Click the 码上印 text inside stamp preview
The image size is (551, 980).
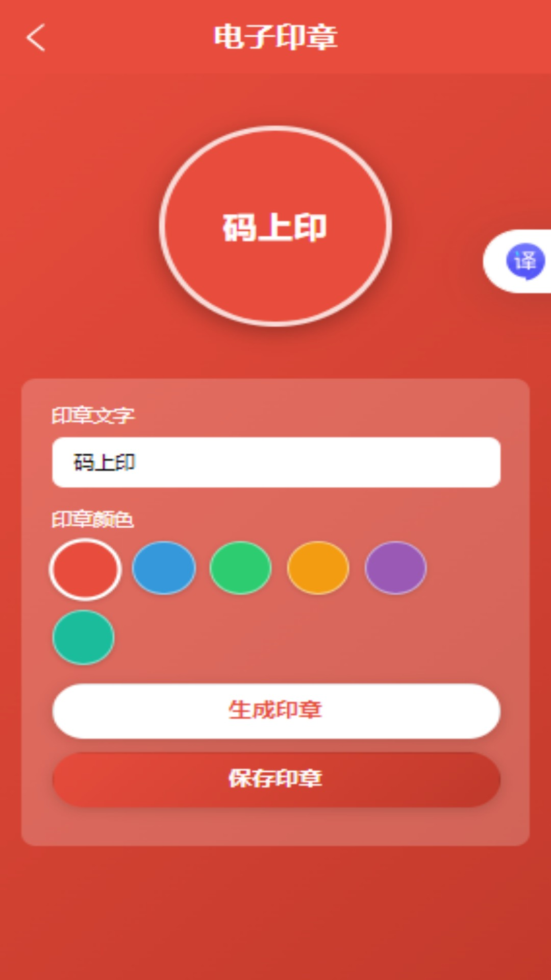click(x=274, y=228)
